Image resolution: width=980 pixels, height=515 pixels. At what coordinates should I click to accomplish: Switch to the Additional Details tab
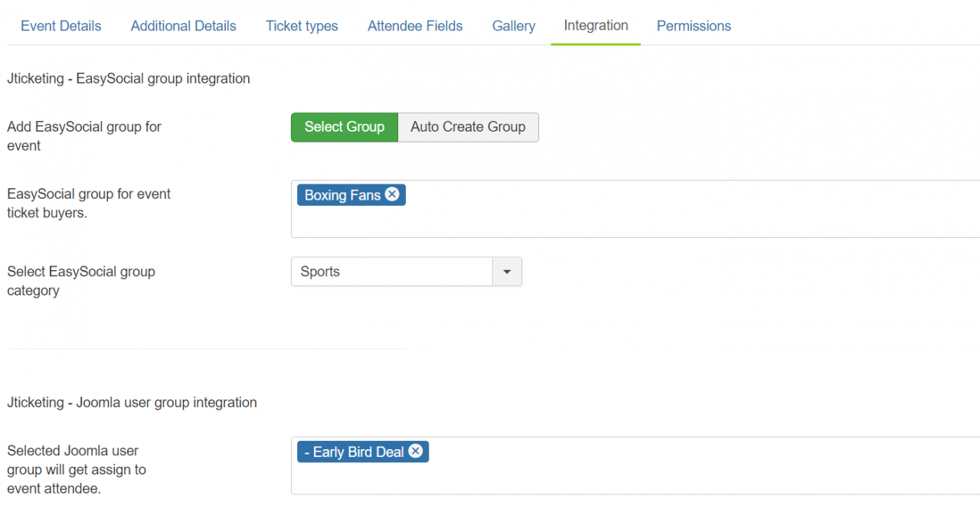point(184,26)
